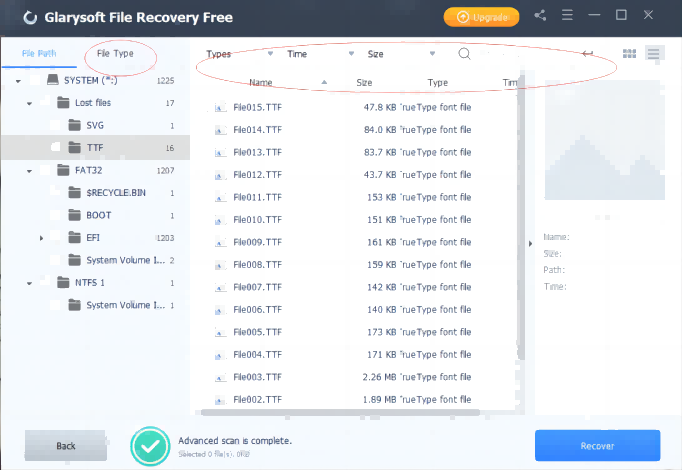
Task: Click the File011.TTF file icon
Action: [x=221, y=197]
